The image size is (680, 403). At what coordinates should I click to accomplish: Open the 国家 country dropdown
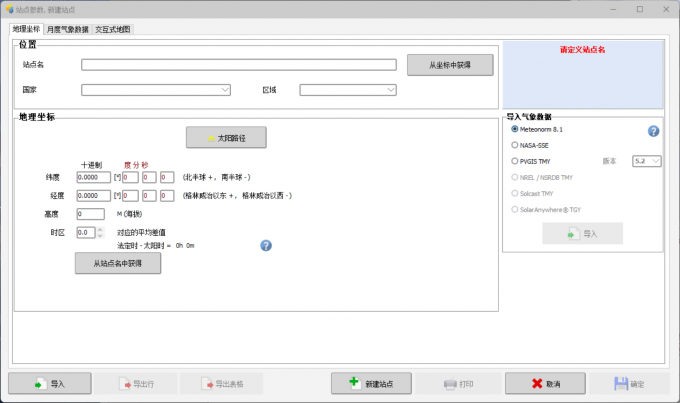(x=157, y=90)
